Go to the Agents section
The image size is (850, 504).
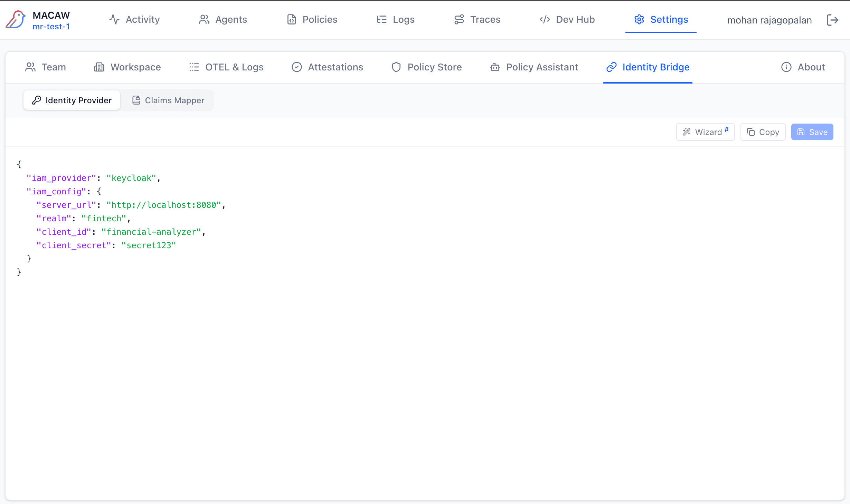223,20
